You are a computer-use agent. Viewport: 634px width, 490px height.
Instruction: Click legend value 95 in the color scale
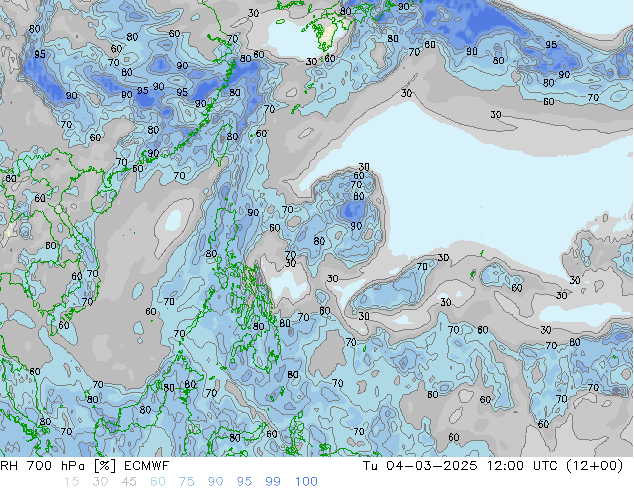(x=244, y=482)
